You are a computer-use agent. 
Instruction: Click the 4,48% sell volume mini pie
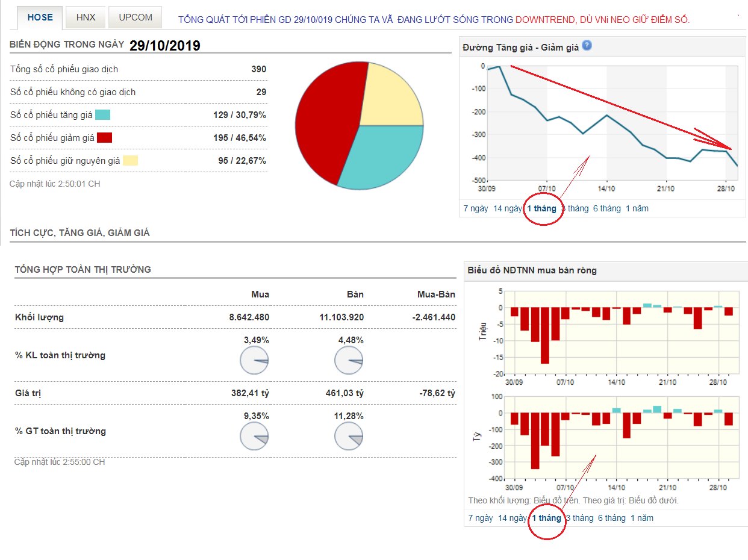coord(349,361)
